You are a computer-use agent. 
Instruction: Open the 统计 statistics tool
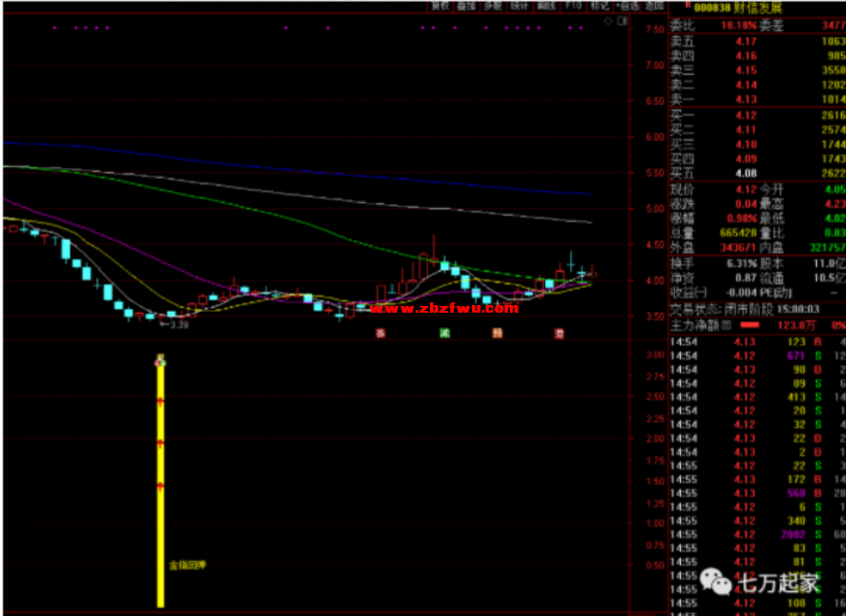[x=519, y=6]
